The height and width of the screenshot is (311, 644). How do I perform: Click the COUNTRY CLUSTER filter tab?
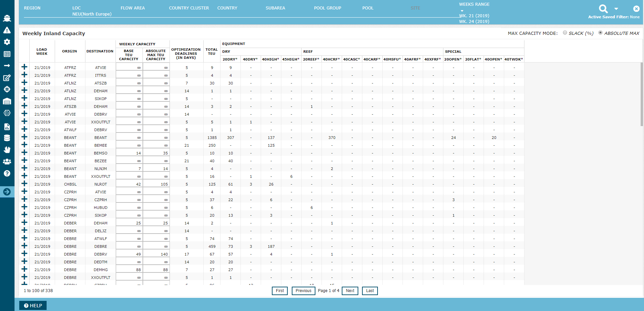pos(189,8)
